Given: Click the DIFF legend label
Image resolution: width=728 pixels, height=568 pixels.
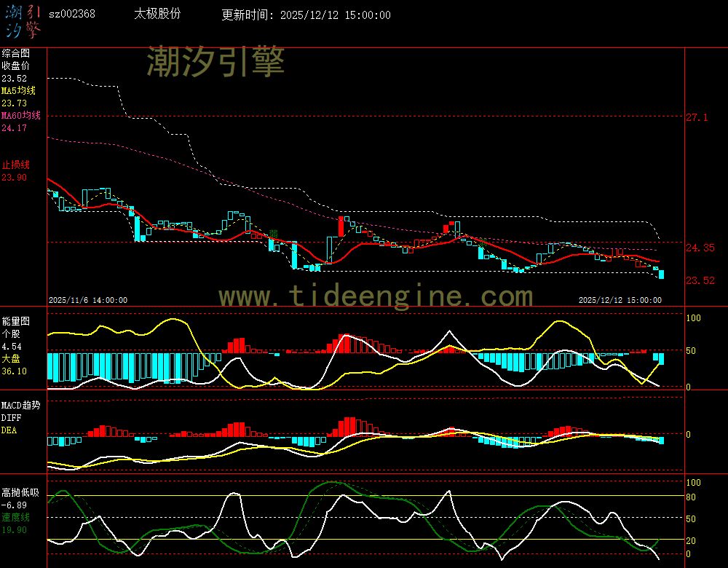Looking at the screenshot, I should 11,418.
